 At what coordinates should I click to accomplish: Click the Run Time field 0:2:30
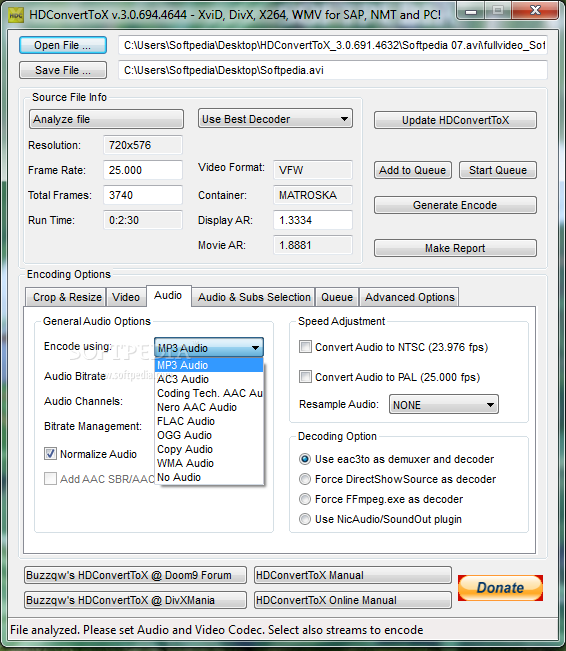click(143, 220)
